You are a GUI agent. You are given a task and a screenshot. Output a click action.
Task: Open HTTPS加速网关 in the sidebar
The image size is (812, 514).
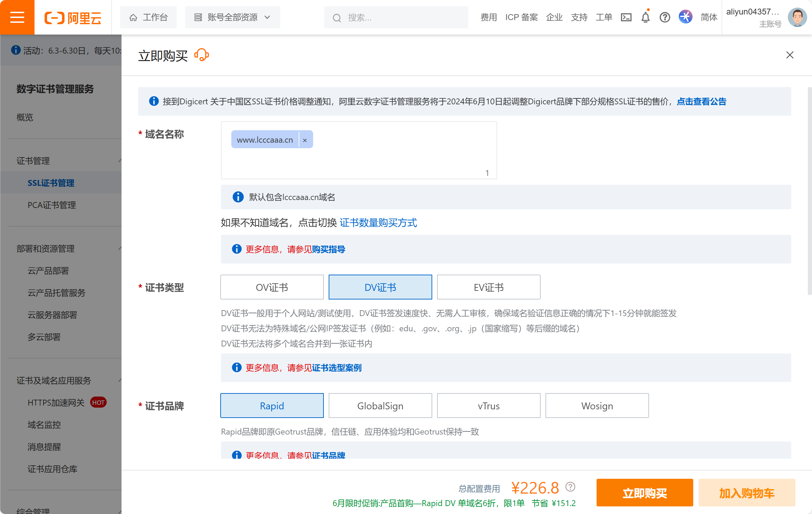[56, 402]
